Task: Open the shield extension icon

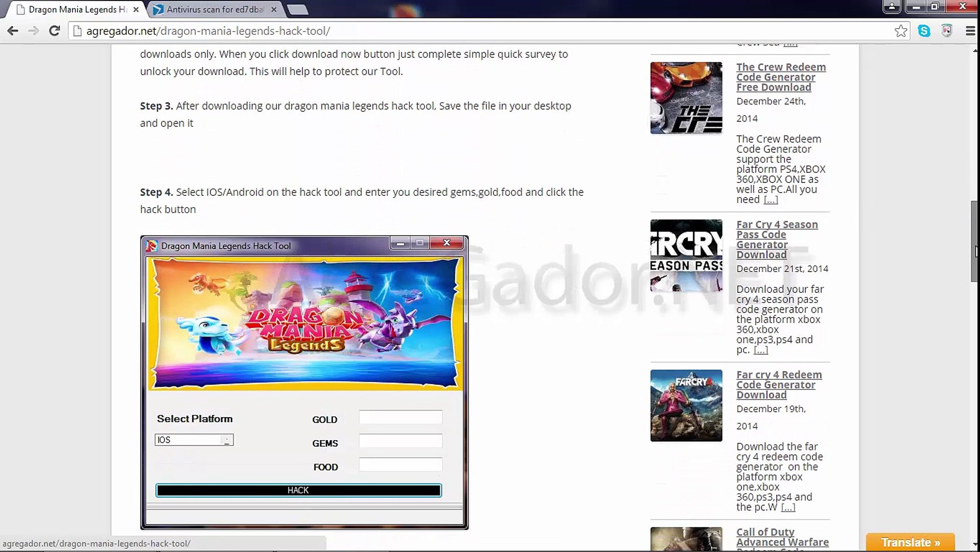Action: pos(947,31)
